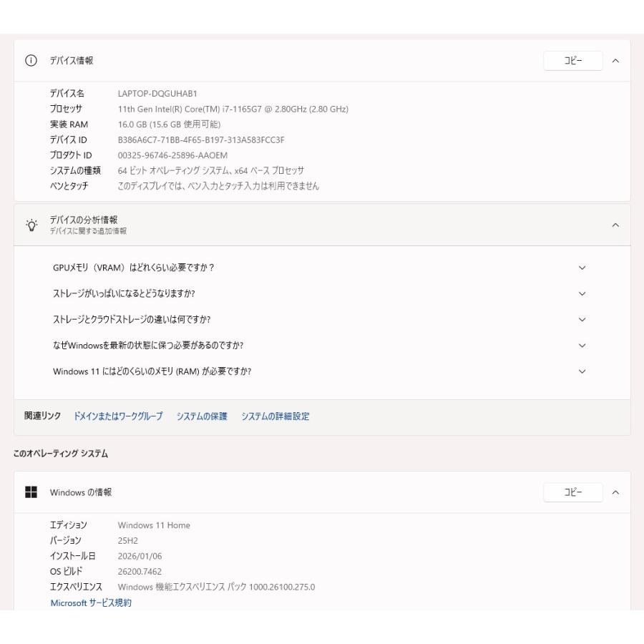Open the システムの保護 link
The image size is (644, 644).
[x=201, y=416]
